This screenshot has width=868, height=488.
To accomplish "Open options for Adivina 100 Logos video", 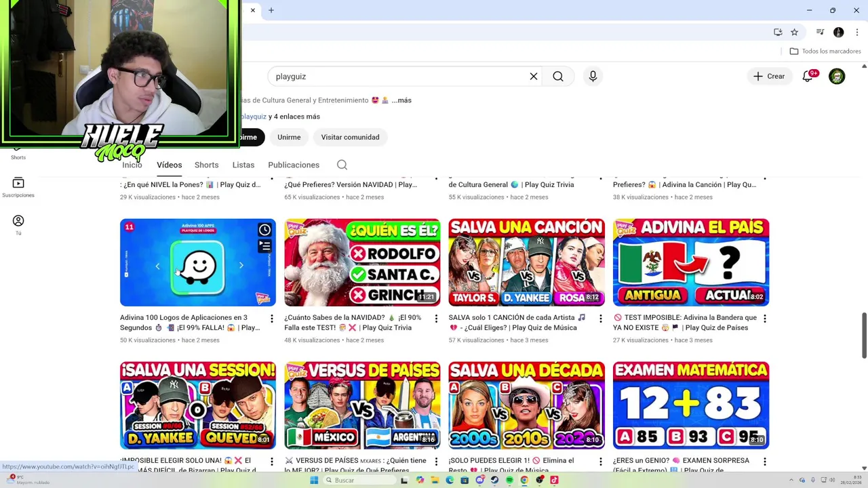I will click(x=272, y=319).
